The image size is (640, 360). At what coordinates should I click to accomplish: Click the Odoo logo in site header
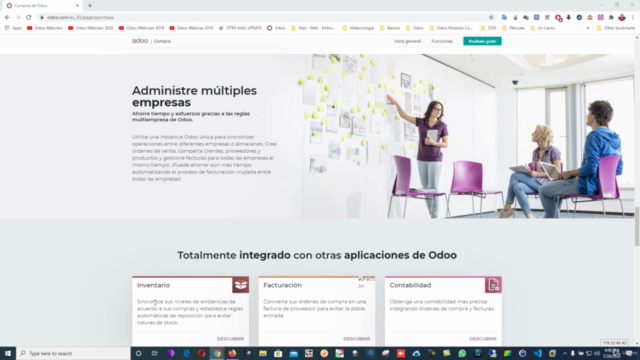(x=140, y=41)
